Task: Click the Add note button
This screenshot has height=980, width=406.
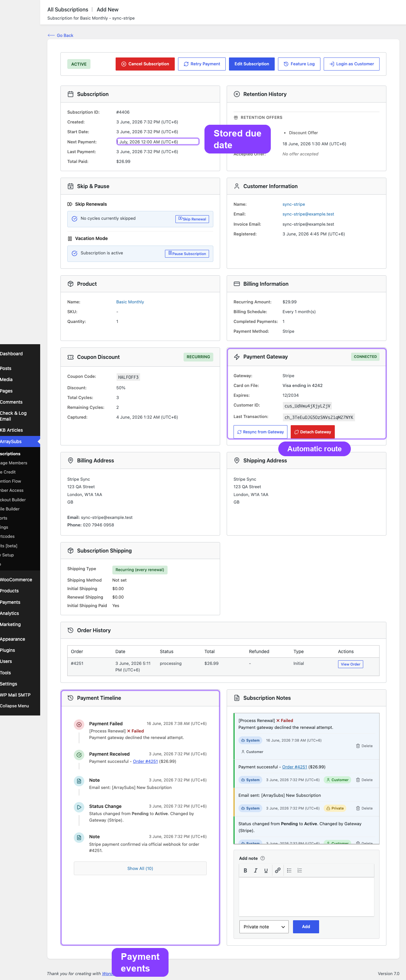Action: [306, 927]
